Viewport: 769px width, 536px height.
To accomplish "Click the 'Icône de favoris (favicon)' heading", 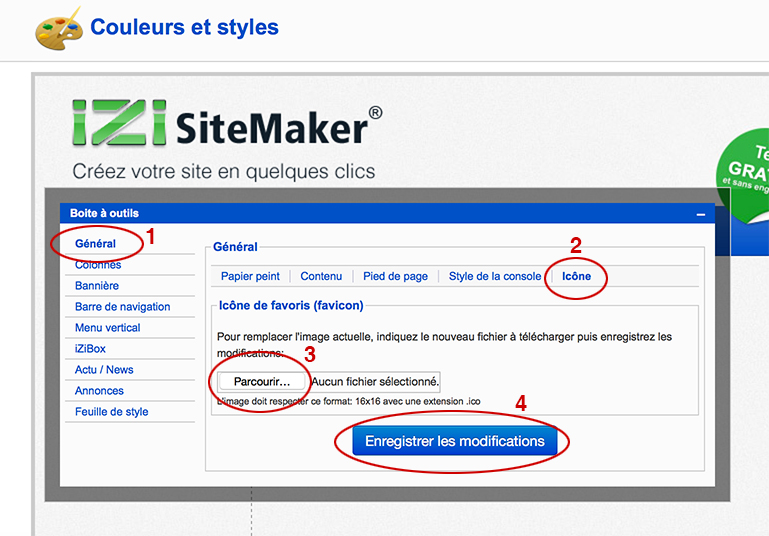I will pyautogui.click(x=291, y=306).
